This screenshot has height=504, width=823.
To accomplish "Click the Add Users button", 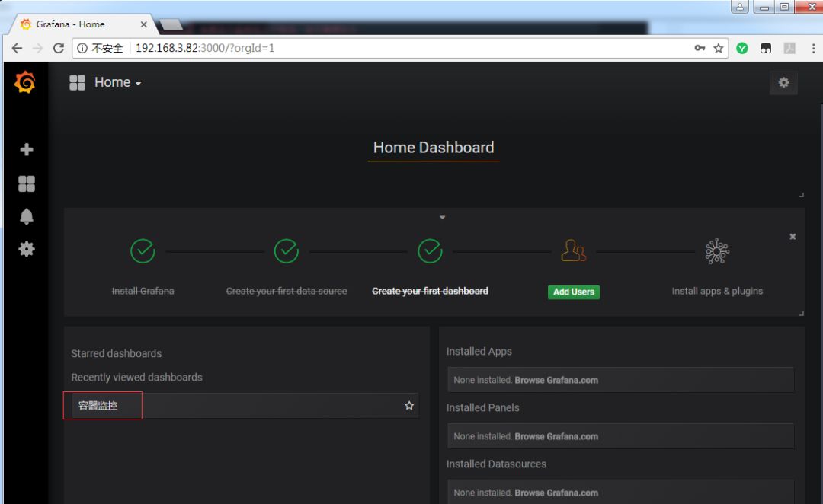I will [x=574, y=292].
